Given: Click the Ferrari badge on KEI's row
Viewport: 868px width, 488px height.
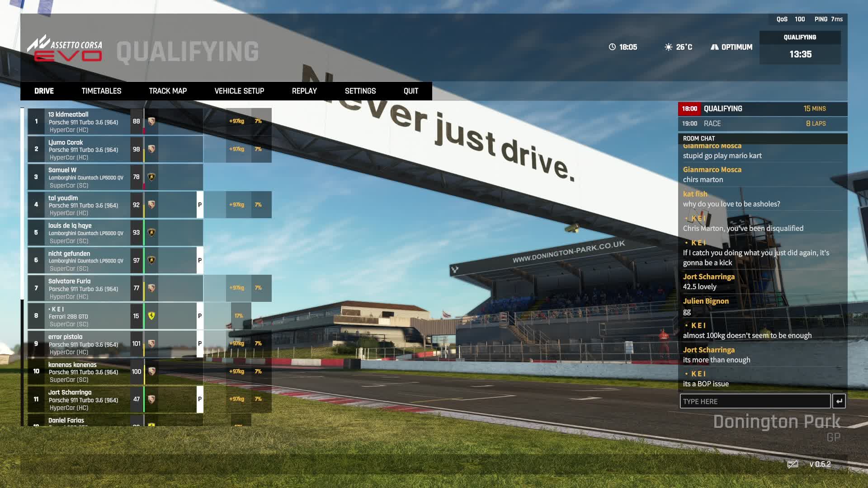Looking at the screenshot, I should [x=151, y=316].
